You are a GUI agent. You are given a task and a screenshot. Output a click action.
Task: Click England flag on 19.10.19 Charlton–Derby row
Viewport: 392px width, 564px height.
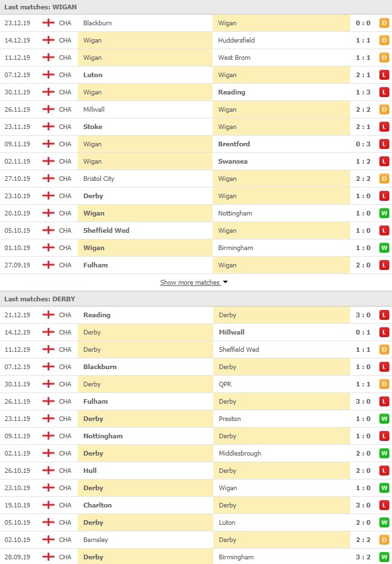(x=48, y=505)
